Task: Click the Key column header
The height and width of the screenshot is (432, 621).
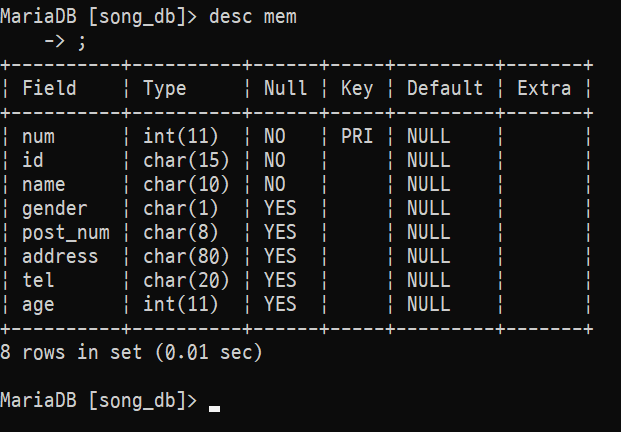Action: (357, 88)
